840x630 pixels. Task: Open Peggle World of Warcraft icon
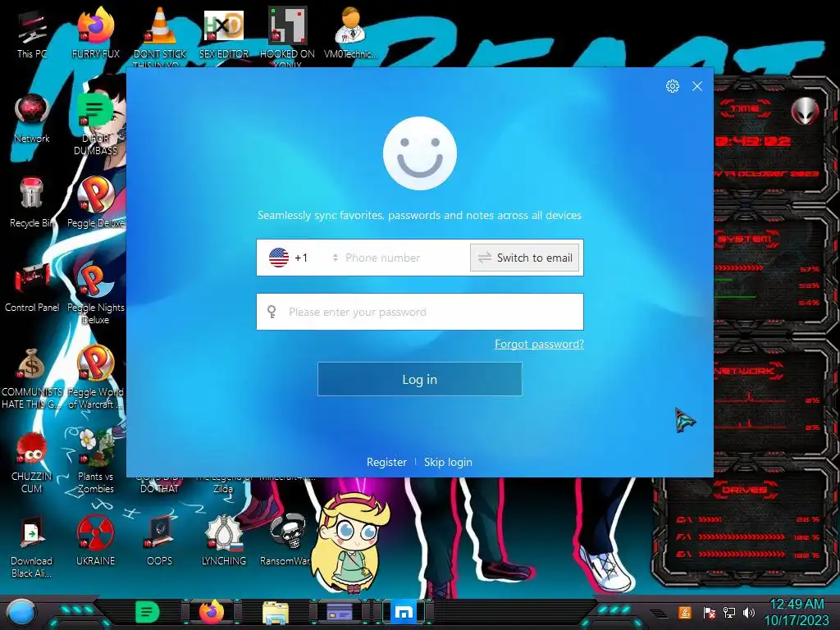click(x=95, y=377)
